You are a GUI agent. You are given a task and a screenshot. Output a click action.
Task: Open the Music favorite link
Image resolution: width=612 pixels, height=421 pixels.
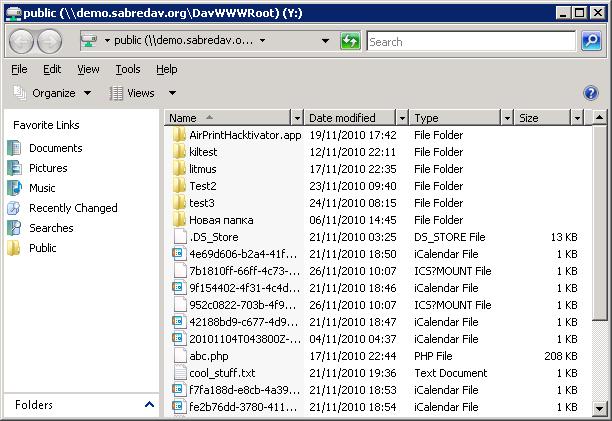pyautogui.click(x=42, y=188)
